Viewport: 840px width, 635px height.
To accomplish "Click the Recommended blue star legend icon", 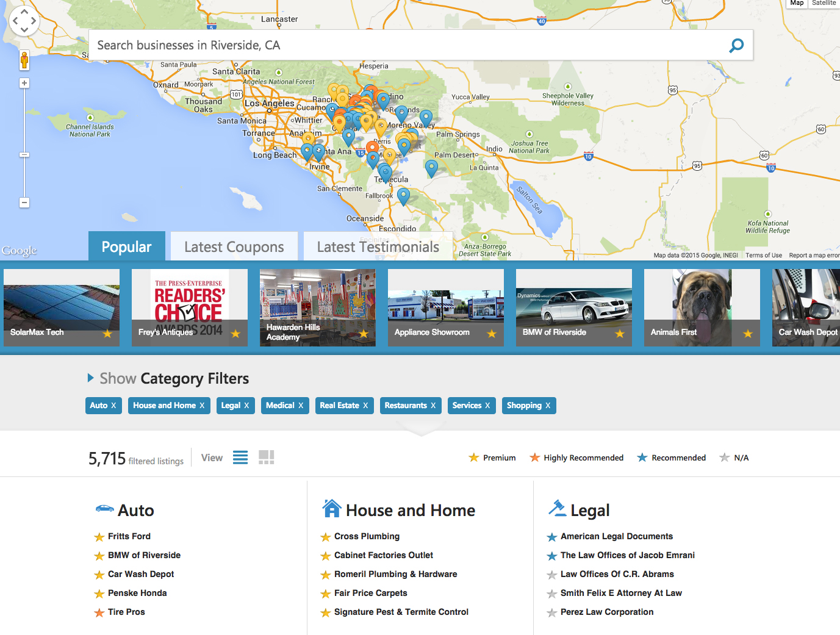I will point(642,457).
